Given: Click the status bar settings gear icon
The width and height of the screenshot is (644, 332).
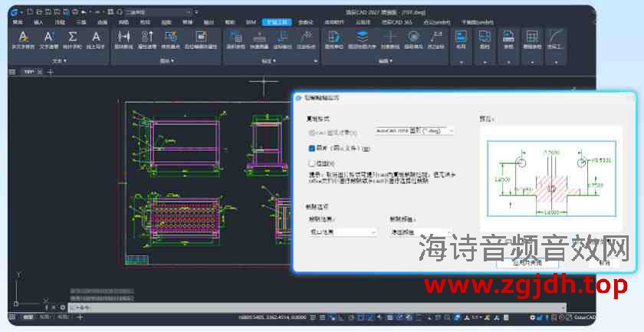Looking at the screenshot, I should pos(533,317).
